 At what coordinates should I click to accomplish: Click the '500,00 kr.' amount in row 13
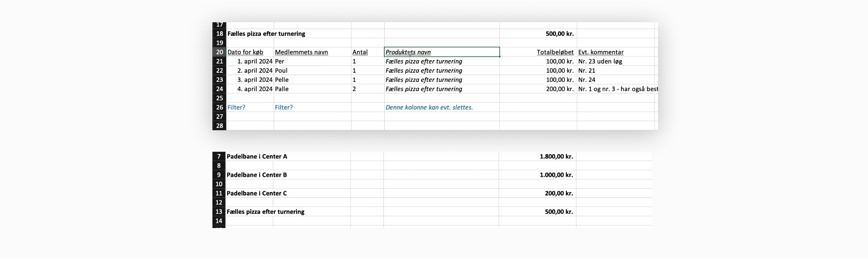tap(559, 212)
